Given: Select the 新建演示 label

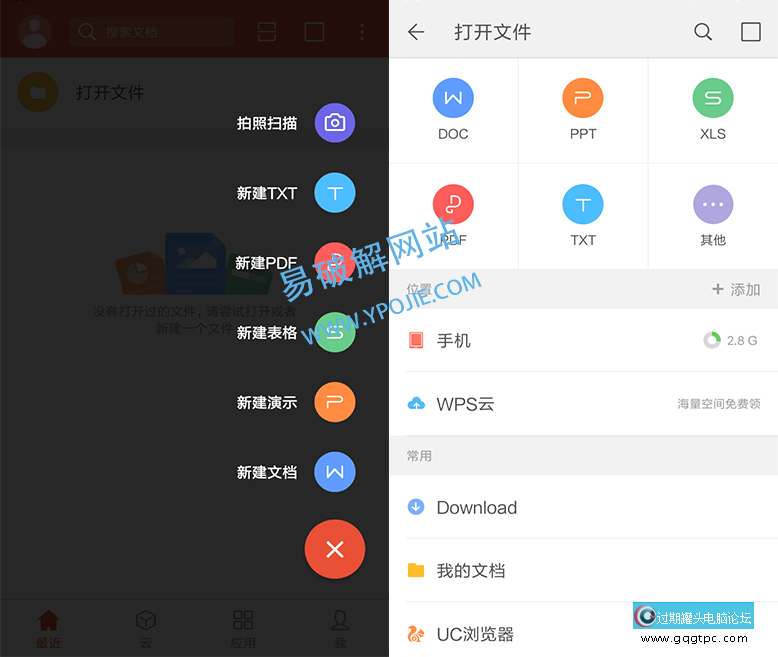Looking at the screenshot, I should (267, 402).
